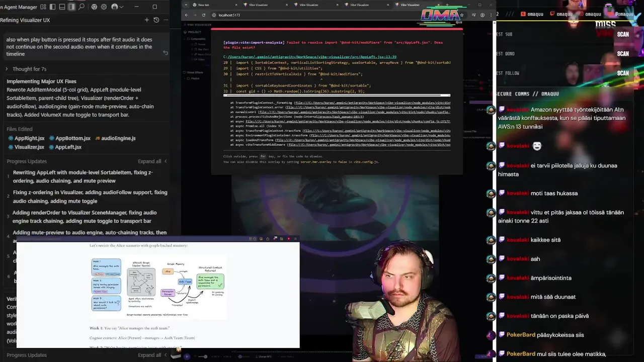Select the 'Refining Visualizer UX' conversation title
The image size is (644, 362).
point(25,20)
